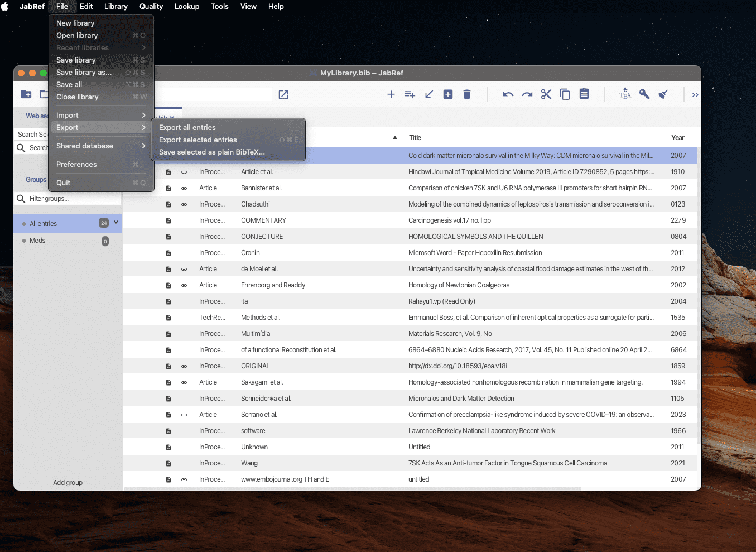
Task: Click the cleanup entries broom icon
Action: (663, 94)
